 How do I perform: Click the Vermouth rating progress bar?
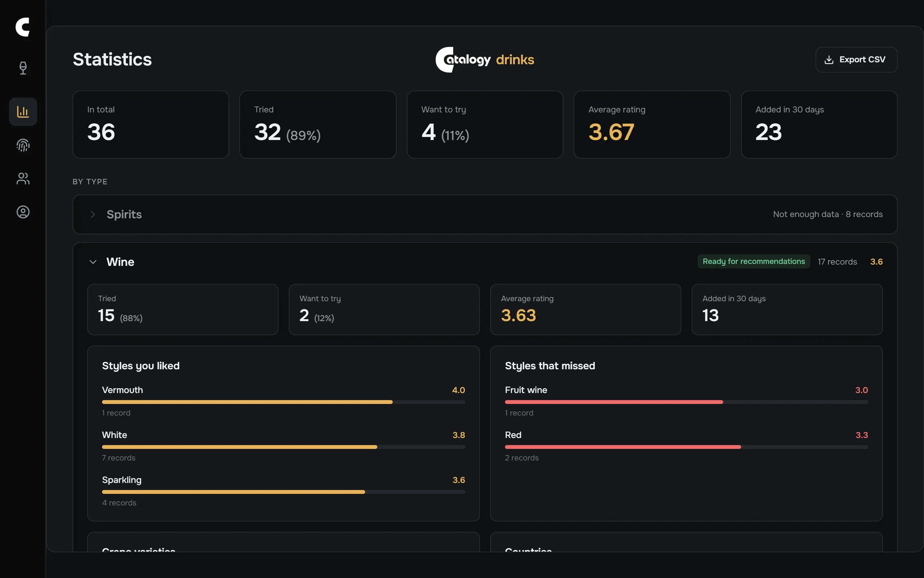tap(283, 402)
